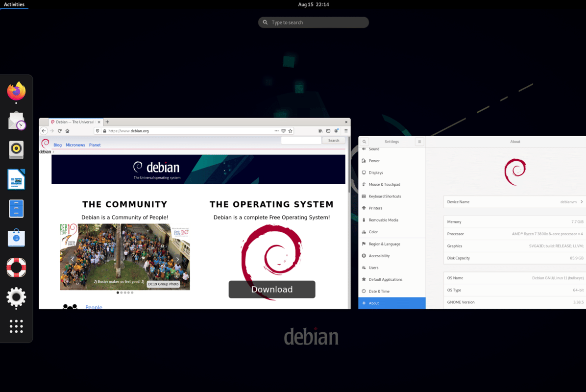Open a new Firefox tab
586x392 pixels.
[x=107, y=122]
